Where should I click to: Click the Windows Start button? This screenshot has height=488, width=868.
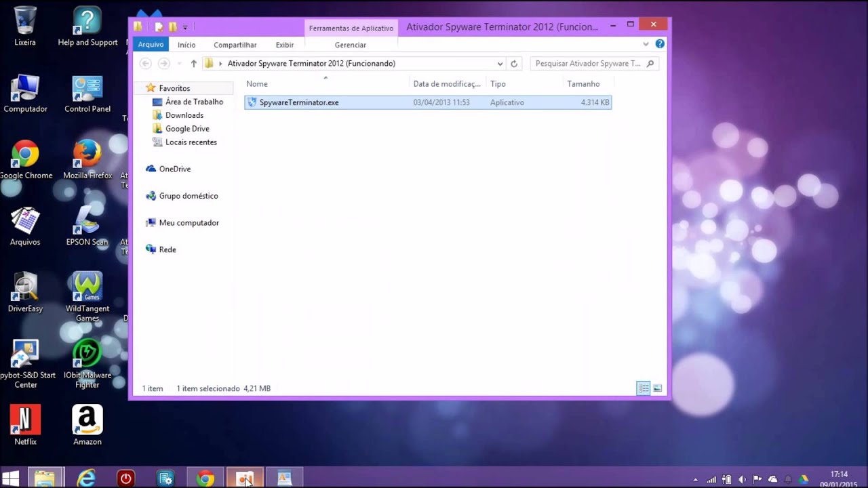(11, 479)
